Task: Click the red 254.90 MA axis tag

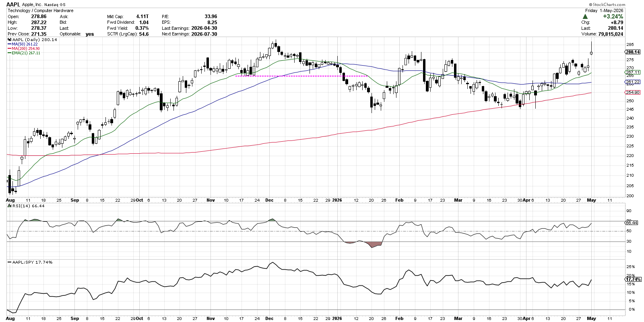Action: (x=633, y=93)
